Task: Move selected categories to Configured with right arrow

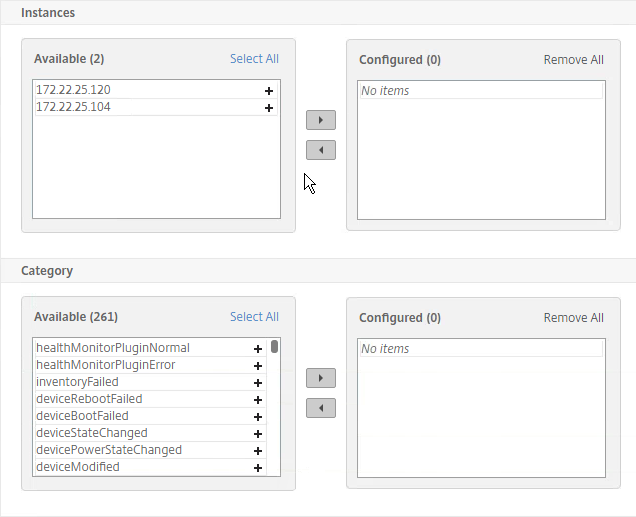Action: 321,378
